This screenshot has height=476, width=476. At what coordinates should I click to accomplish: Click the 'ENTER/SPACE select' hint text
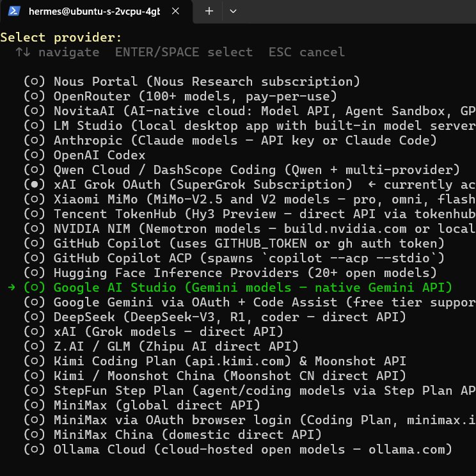[184, 52]
